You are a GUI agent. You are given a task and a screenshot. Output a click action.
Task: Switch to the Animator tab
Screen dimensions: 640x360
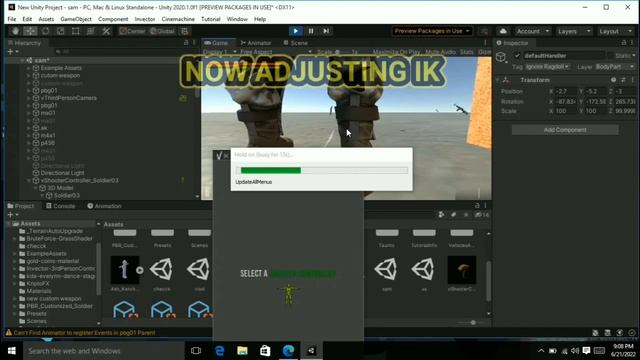point(256,43)
